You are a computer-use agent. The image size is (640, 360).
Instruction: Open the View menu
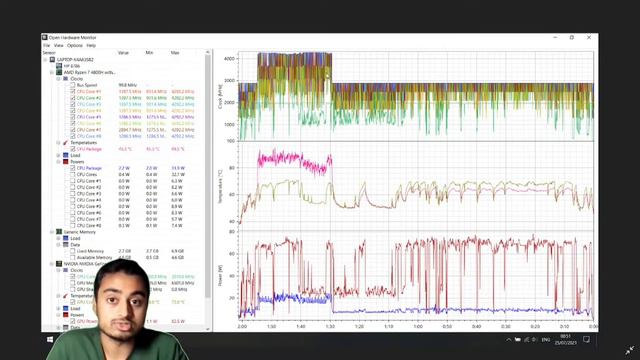pyautogui.click(x=58, y=45)
